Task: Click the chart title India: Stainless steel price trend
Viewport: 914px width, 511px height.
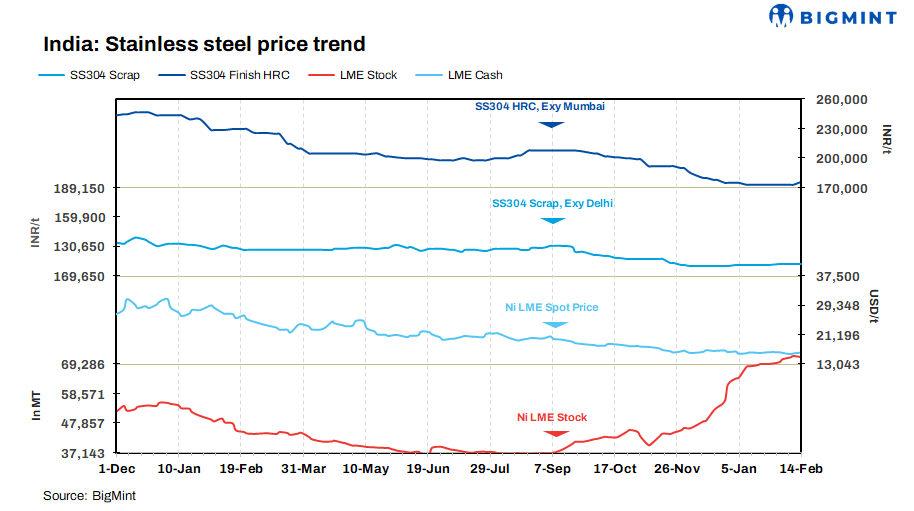Action: (x=204, y=44)
